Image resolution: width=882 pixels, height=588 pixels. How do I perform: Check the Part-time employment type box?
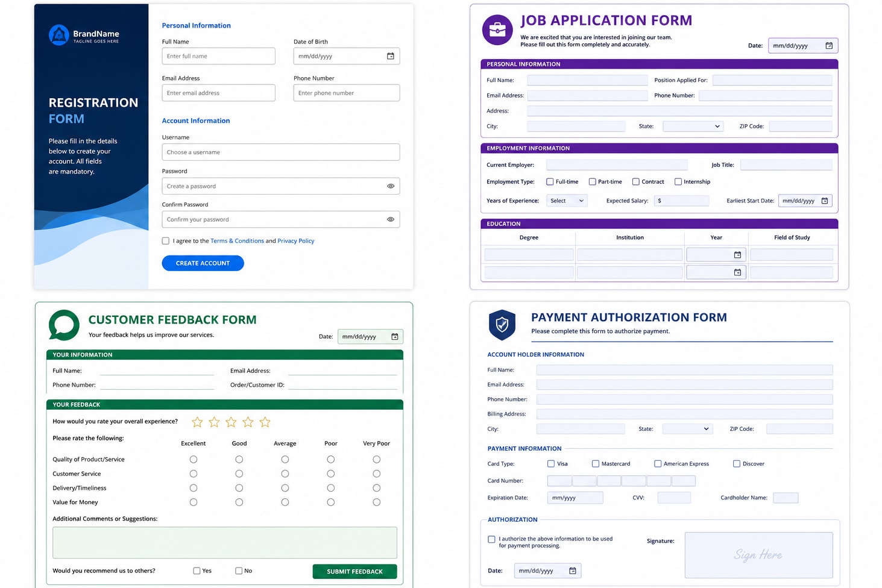pyautogui.click(x=592, y=182)
